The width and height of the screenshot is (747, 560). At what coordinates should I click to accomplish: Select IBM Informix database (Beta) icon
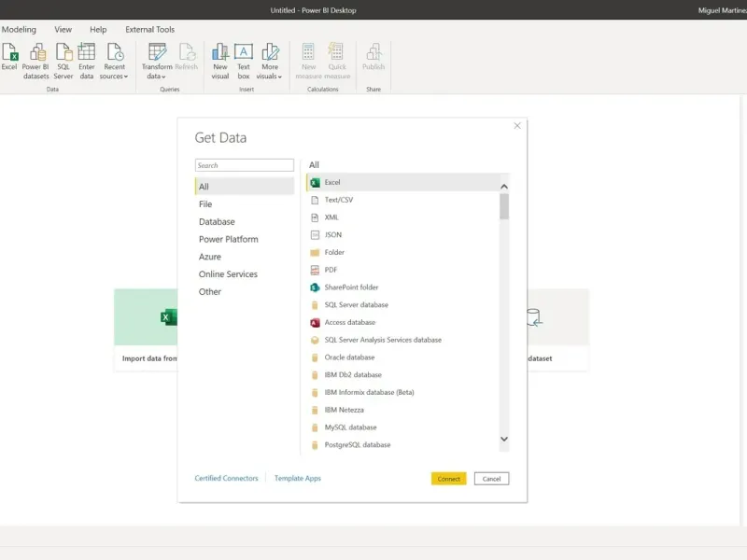(x=315, y=393)
